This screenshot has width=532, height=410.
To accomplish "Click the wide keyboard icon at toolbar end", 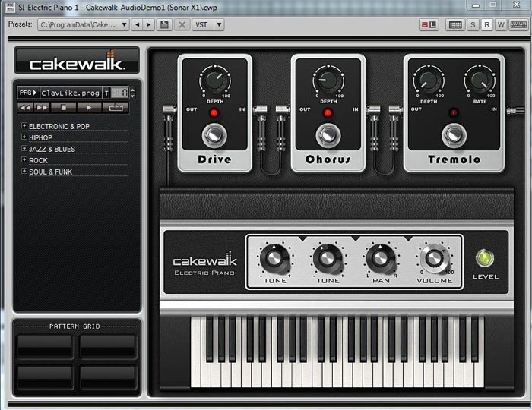I will coord(518,25).
